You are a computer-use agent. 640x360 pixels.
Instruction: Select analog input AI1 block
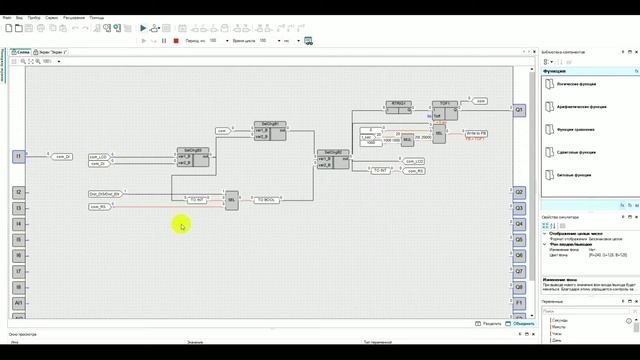pyautogui.click(x=18, y=303)
